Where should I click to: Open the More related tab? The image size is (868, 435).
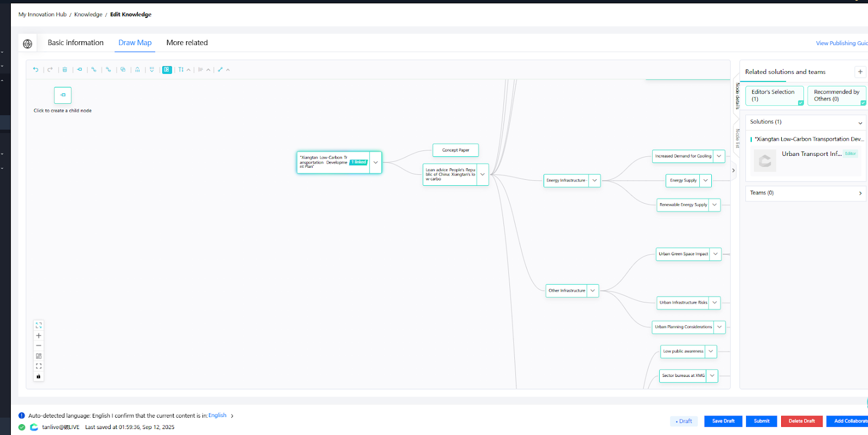187,43
